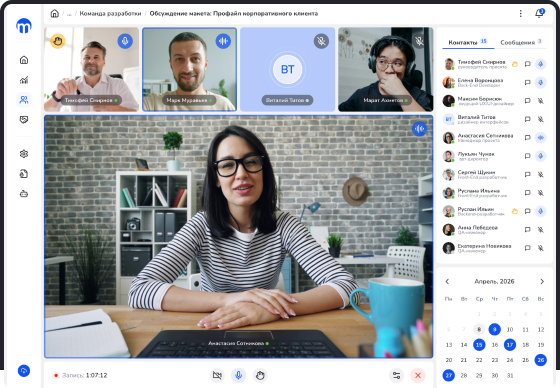Image resolution: width=560 pixels, height=388 pixels.
Task: Click the collapsed '...' breadcrumb item
Action: pos(69,14)
